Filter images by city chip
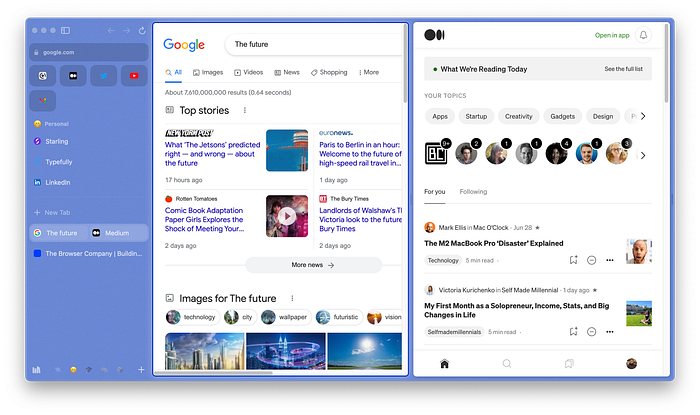 point(240,317)
